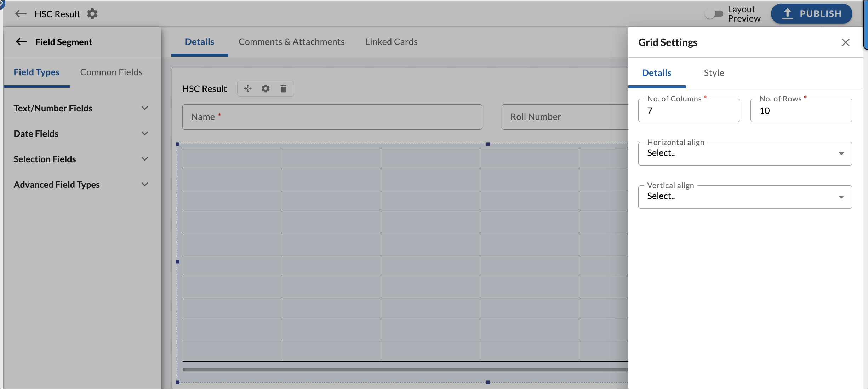Image resolution: width=868 pixels, height=389 pixels.
Task: Click the move handle on the HSC Result card
Action: 247,88
